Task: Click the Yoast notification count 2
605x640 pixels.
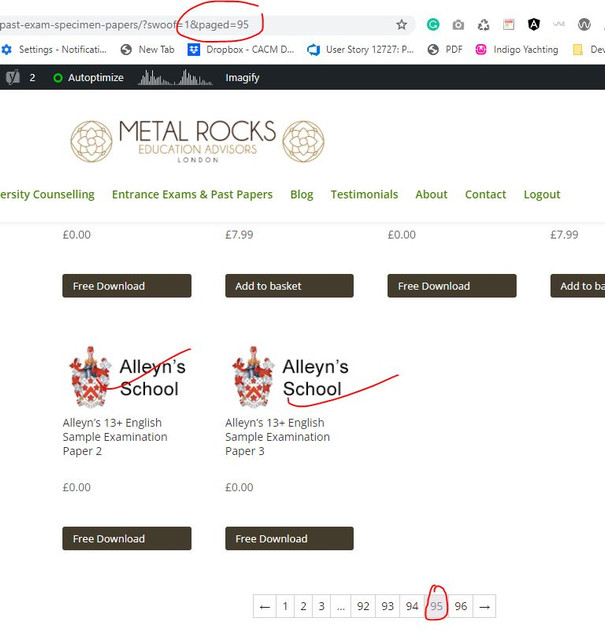Action: click(x=32, y=78)
